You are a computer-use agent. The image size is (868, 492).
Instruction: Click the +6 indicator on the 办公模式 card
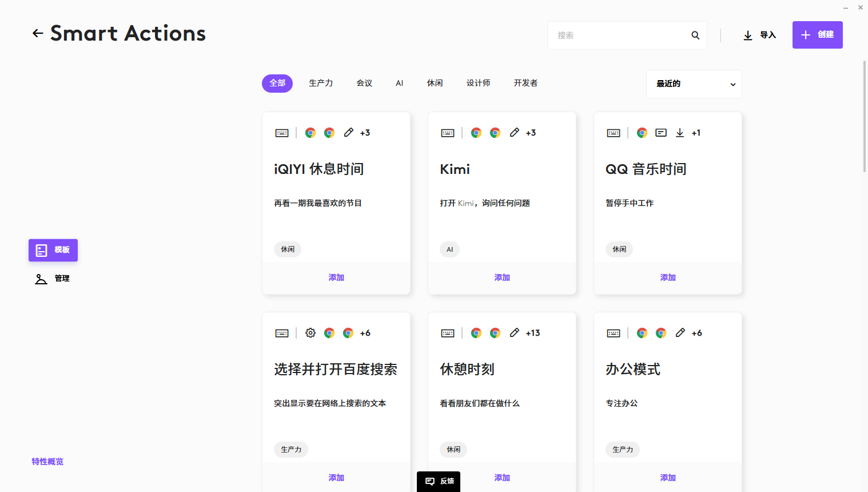click(697, 333)
